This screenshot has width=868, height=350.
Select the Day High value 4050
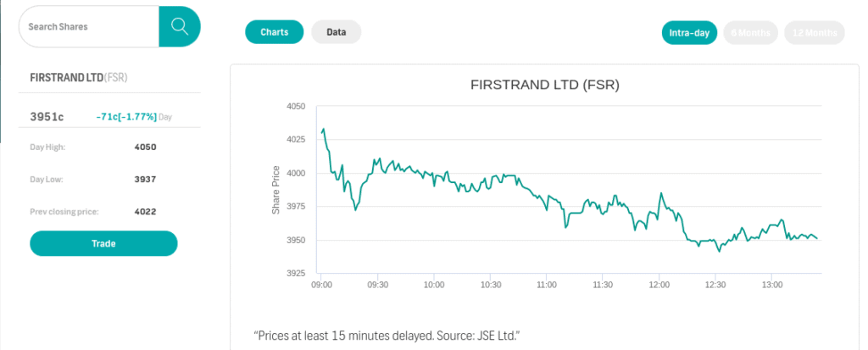coord(145,147)
